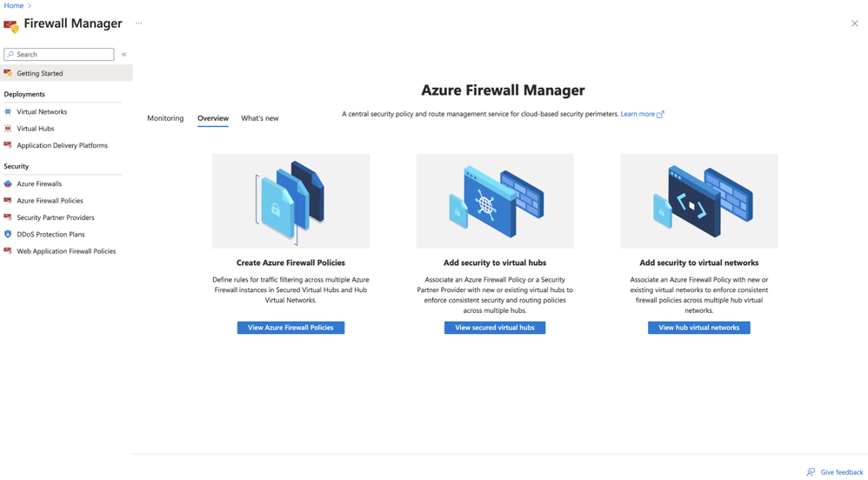Click the sidebar Search field
Viewport: 868px width, 480px height.
pos(58,54)
